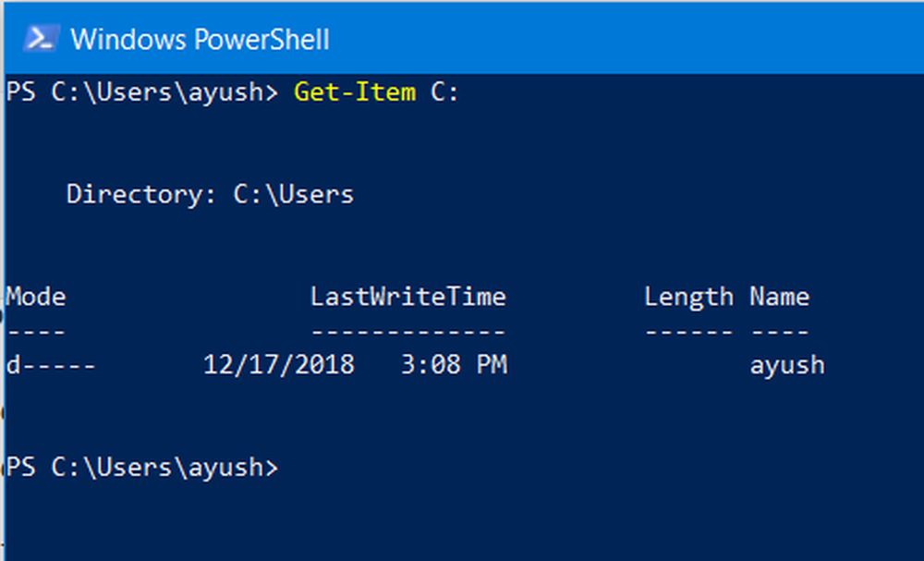Click the ayush directory name entry
The height and width of the screenshot is (561, 924).
[786, 365]
